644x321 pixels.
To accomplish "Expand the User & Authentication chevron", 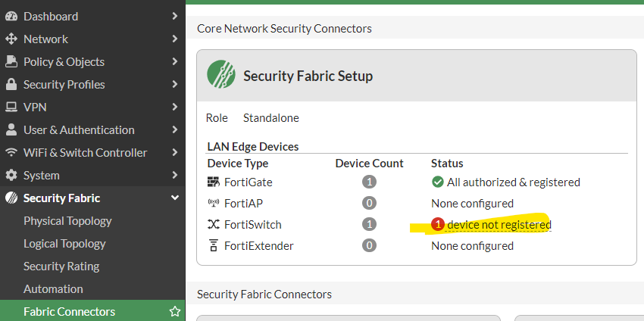I will [175, 129].
